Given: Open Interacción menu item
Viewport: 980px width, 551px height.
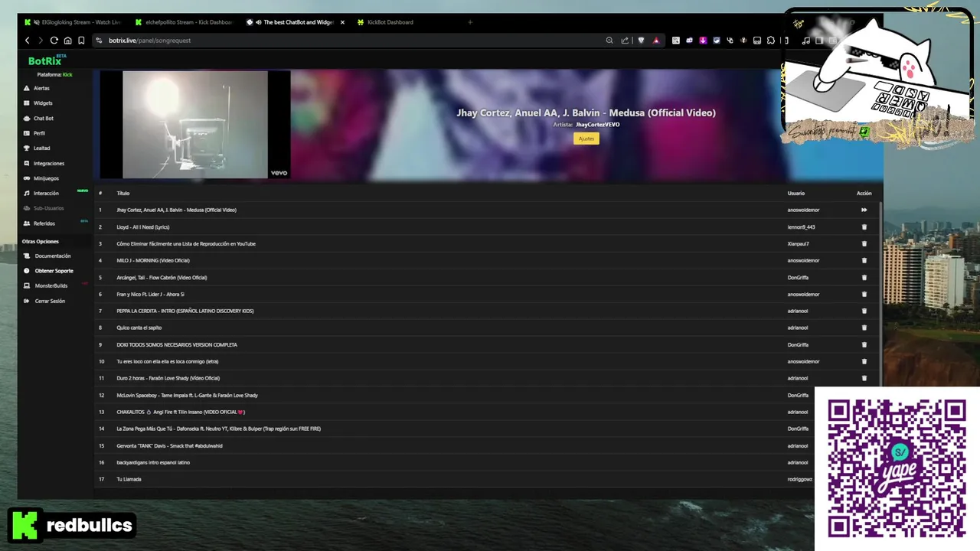Looking at the screenshot, I should [46, 193].
